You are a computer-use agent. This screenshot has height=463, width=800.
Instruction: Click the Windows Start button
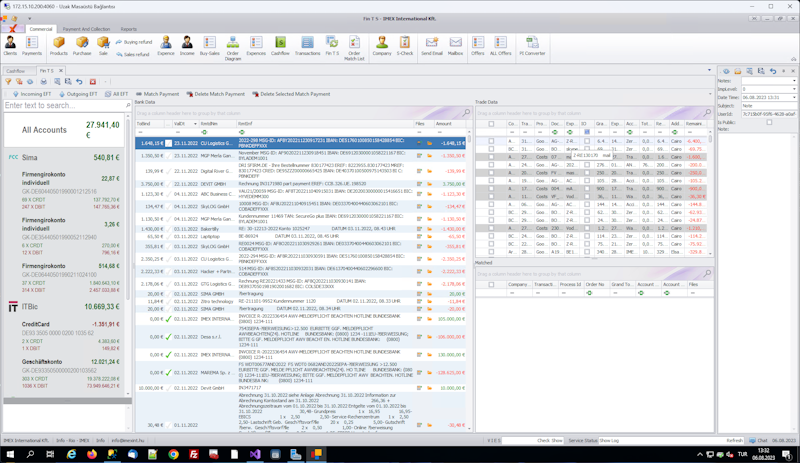tap(10, 454)
